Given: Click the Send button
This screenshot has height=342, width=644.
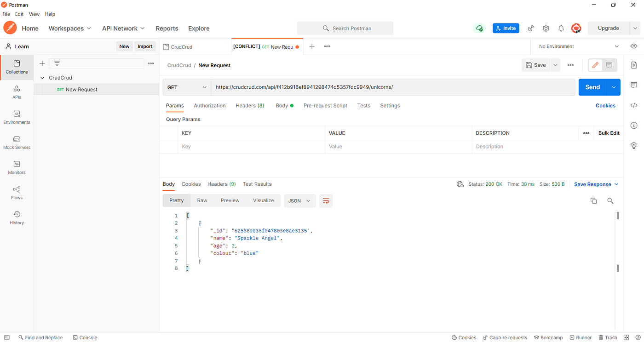Looking at the screenshot, I should tap(592, 87).
